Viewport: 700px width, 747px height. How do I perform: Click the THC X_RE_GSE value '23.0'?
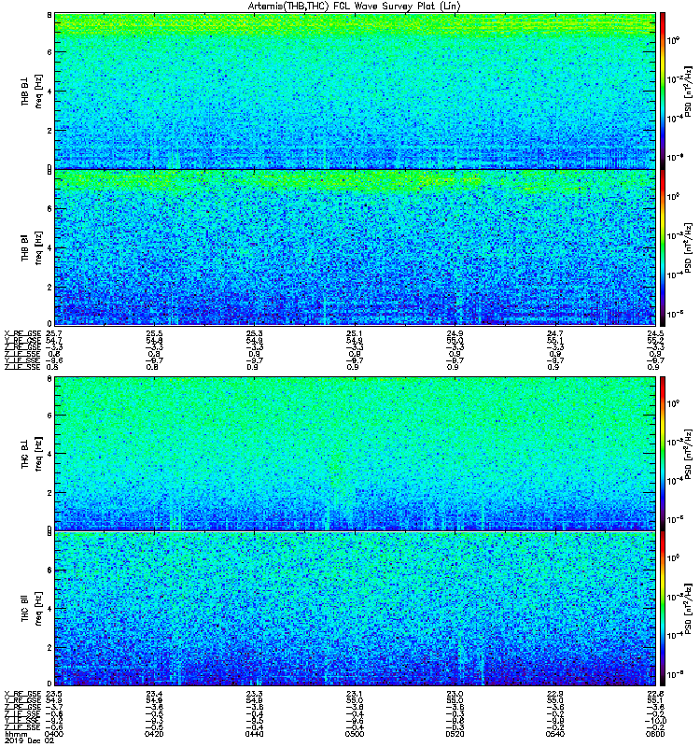tap(455, 694)
